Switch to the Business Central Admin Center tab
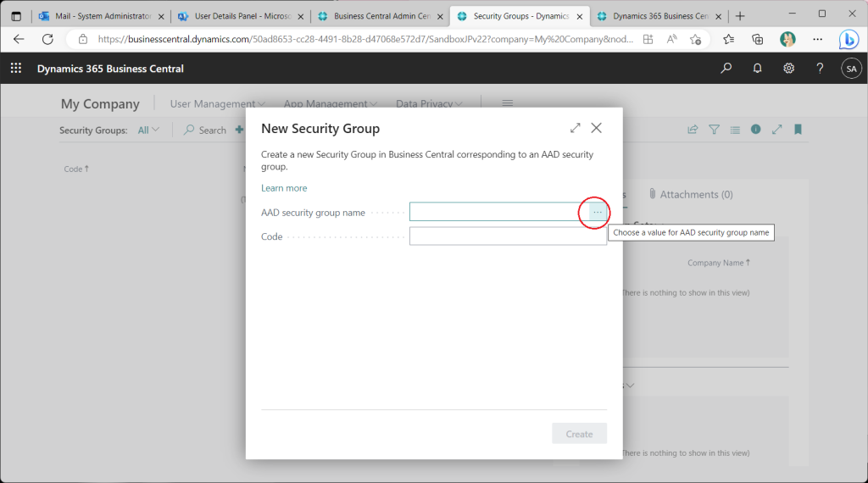Screen dimensions: 868x483 381,16
